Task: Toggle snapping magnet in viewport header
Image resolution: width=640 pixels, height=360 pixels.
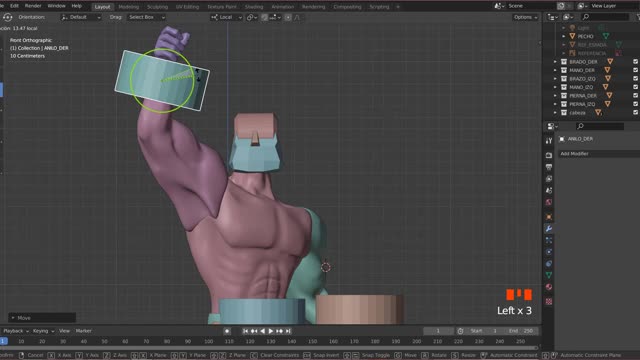Action: click(264, 17)
